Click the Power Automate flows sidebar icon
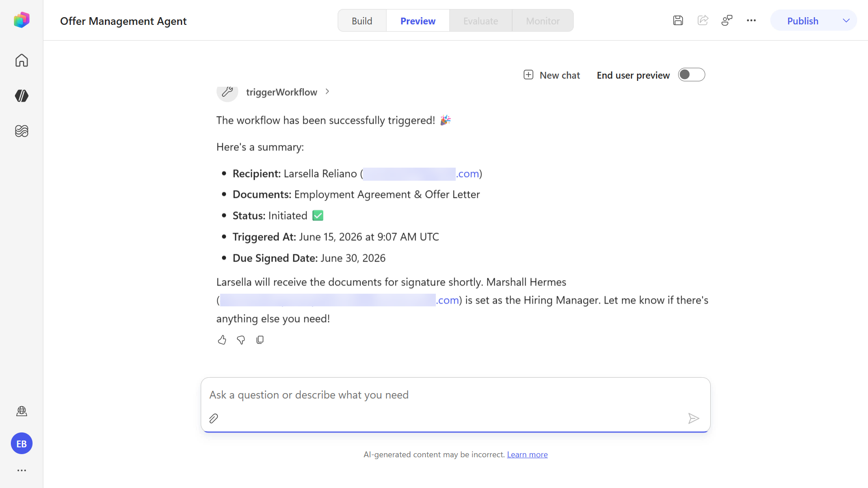Screen dimensions: 868x488 21,96
